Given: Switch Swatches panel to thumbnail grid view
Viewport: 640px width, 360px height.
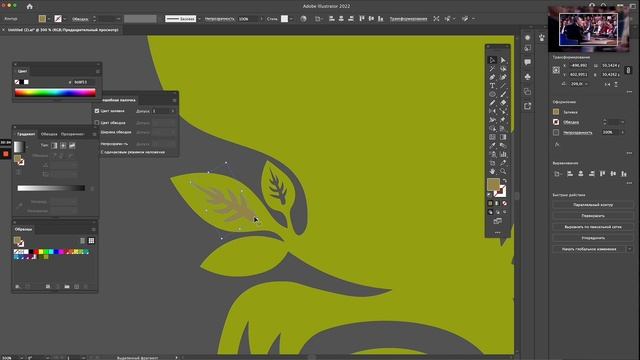Looking at the screenshot, I should pos(91,241).
